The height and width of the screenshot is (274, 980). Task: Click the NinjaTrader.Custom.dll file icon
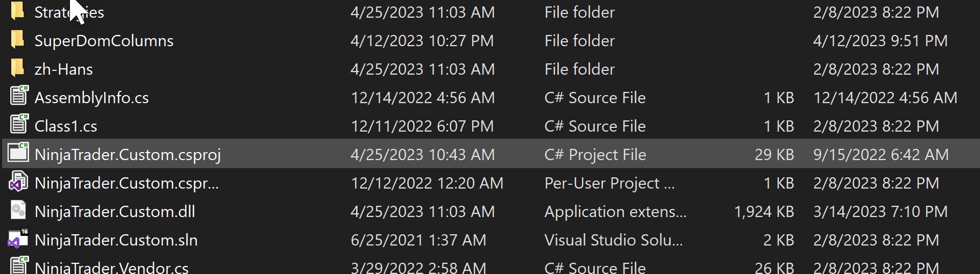pyautogui.click(x=18, y=210)
